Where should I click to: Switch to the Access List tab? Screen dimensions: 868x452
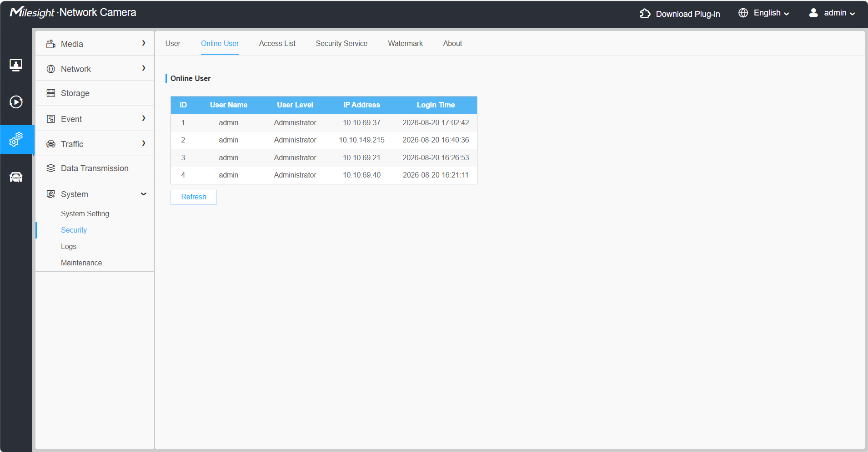277,43
